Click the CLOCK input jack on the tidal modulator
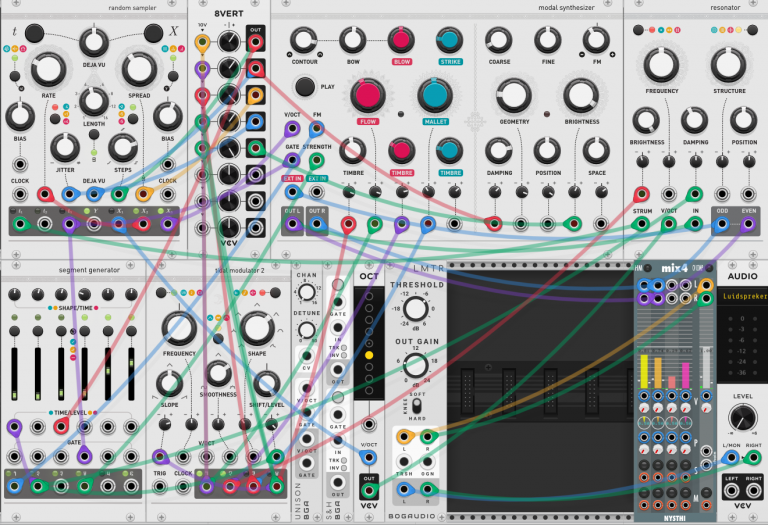 tap(183, 487)
